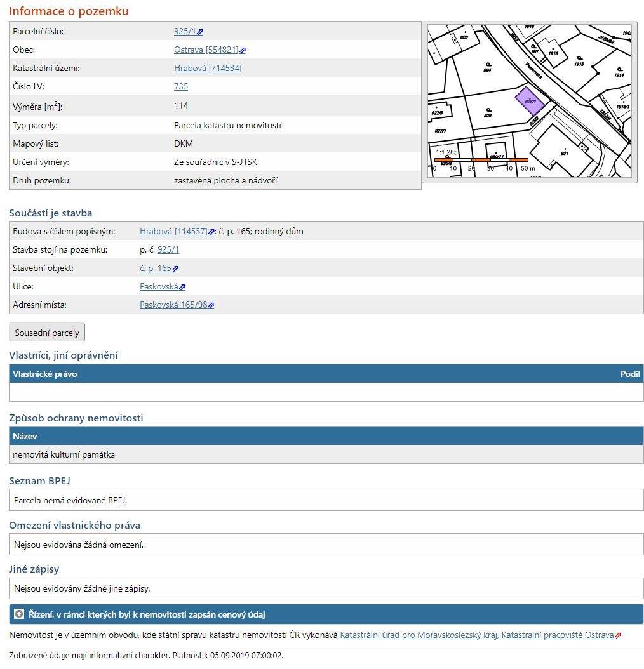Click the DKM map sheet value
This screenshot has height=669, width=644.
[184, 143]
